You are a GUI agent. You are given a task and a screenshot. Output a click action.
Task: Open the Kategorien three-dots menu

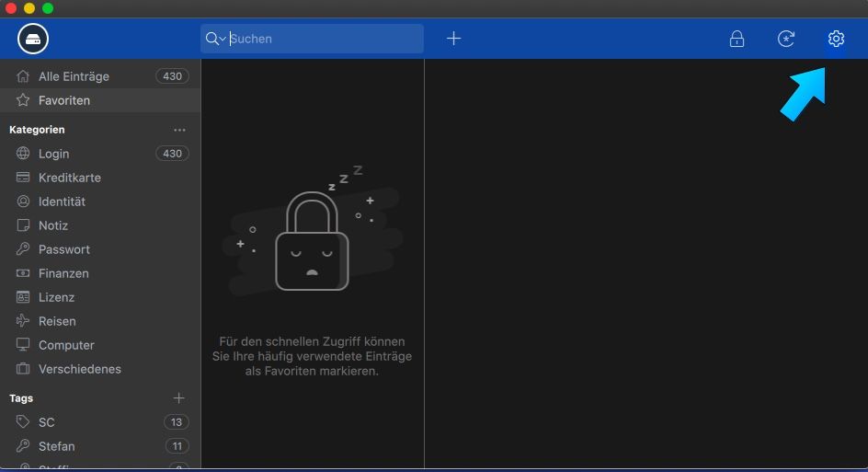[x=179, y=130]
